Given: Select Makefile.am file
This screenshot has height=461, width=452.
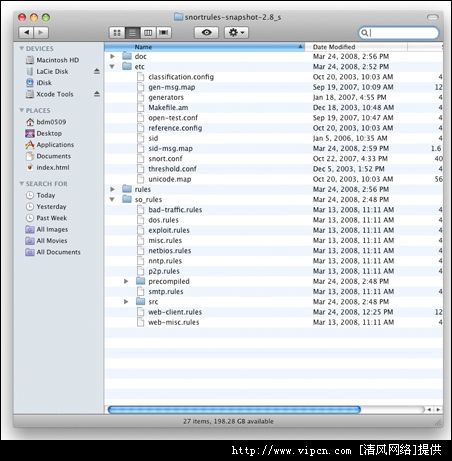Looking at the screenshot, I should pos(168,108).
